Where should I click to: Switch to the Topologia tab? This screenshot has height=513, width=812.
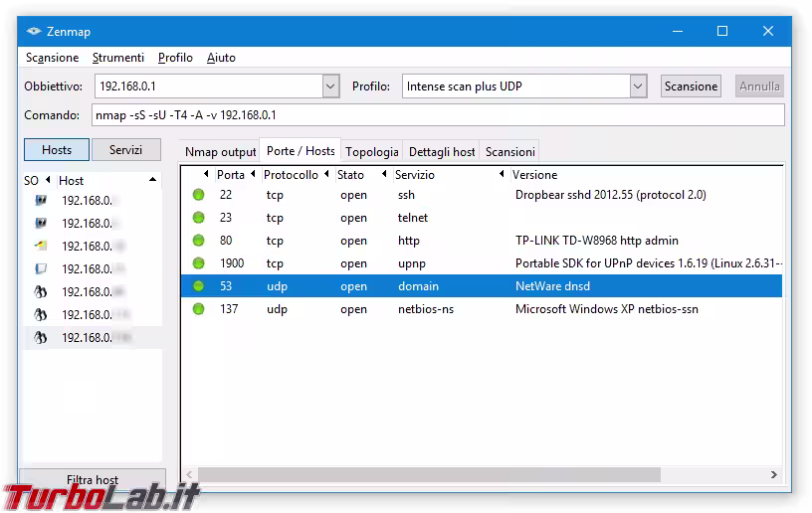click(372, 152)
